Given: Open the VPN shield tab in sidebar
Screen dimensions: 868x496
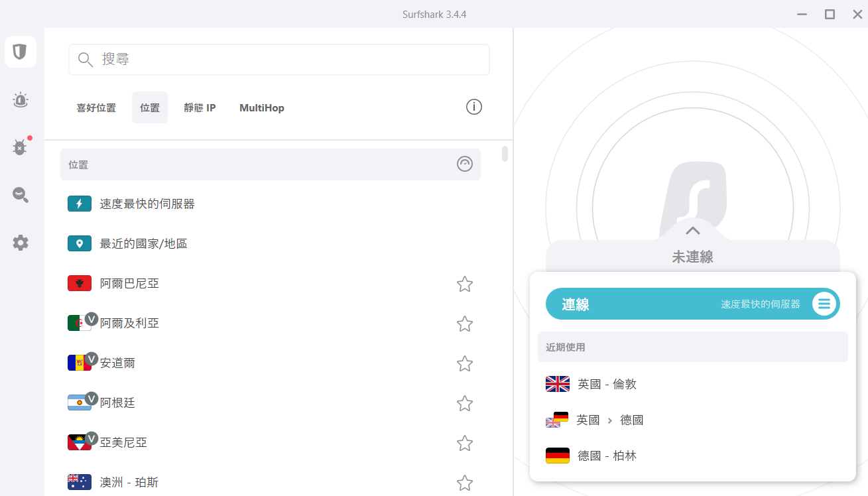Looking at the screenshot, I should click(x=21, y=52).
